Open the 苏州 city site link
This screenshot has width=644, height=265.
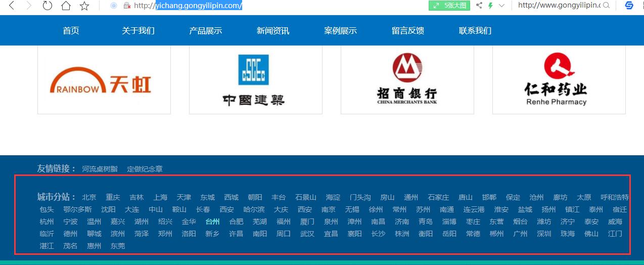423,209
